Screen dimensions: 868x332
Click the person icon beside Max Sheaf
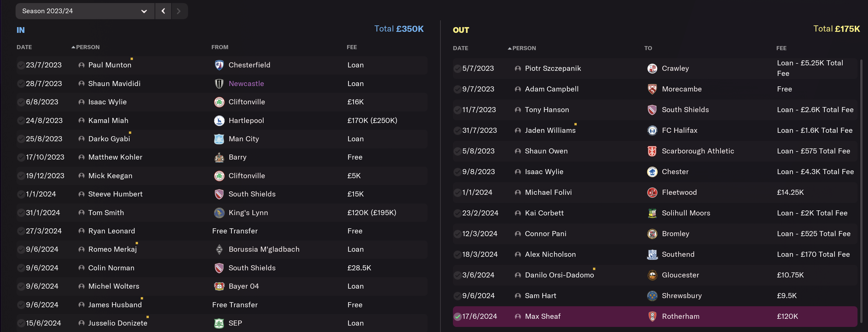coord(518,316)
